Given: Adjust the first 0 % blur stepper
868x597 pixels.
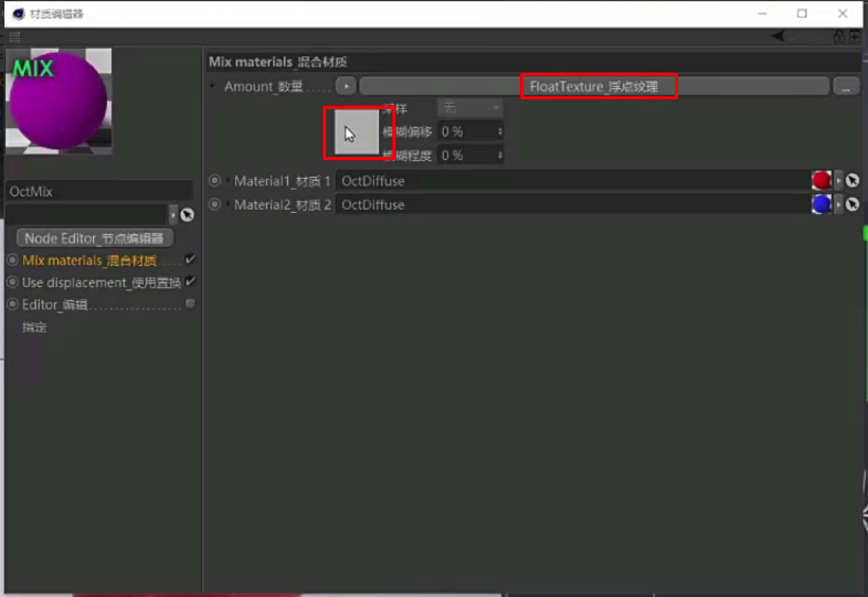Looking at the screenshot, I should pos(500,132).
